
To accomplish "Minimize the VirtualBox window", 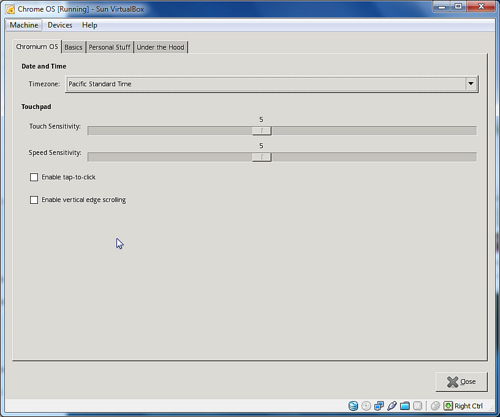I will tap(442, 7).
